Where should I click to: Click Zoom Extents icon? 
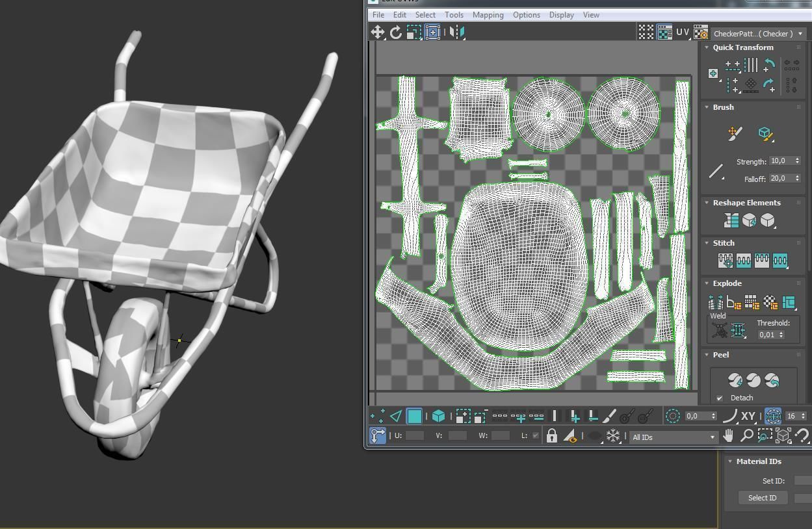[783, 435]
